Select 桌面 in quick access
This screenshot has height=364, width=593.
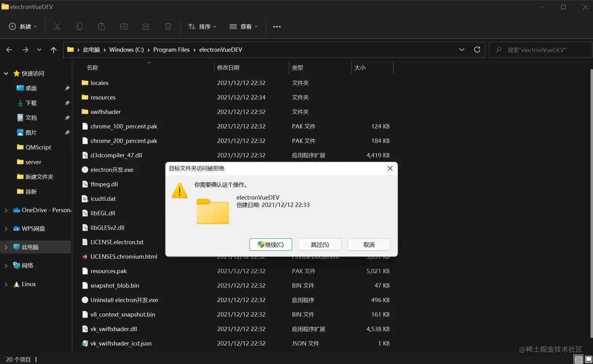[x=31, y=88]
